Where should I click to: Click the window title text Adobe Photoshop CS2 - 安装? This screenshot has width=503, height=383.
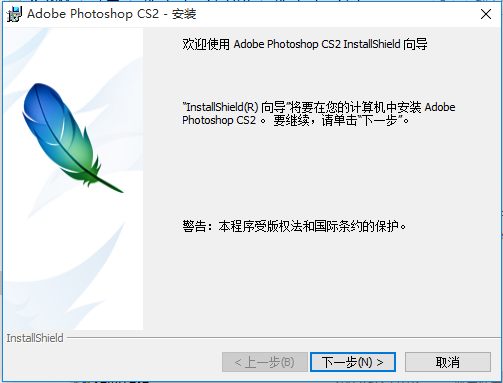112,14
